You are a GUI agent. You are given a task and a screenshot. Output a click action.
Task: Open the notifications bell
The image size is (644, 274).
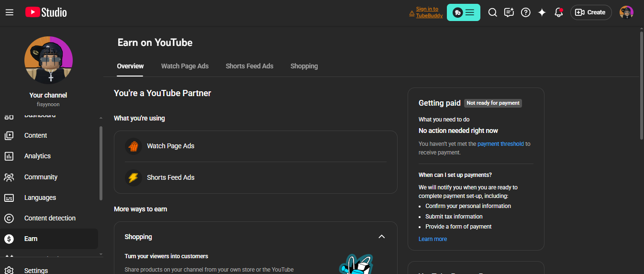click(558, 12)
